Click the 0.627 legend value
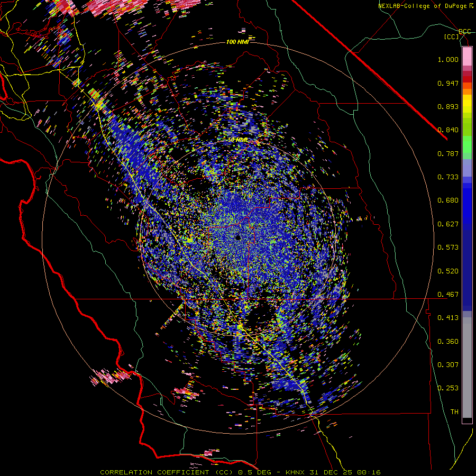Viewport: 476px width, 476px height. (x=448, y=224)
